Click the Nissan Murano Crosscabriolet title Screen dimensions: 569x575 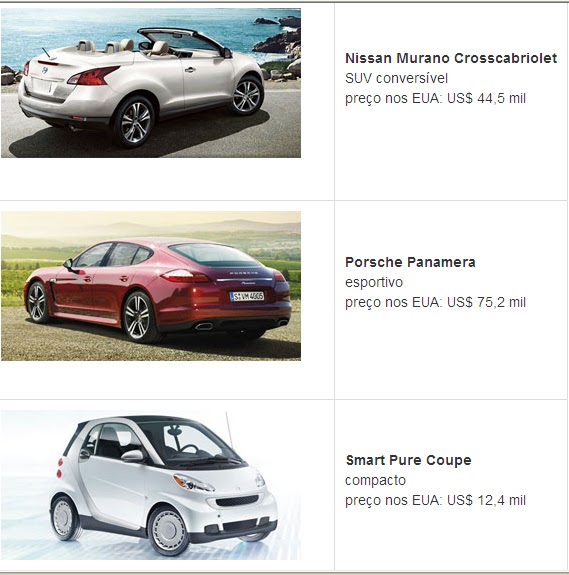tap(451, 58)
